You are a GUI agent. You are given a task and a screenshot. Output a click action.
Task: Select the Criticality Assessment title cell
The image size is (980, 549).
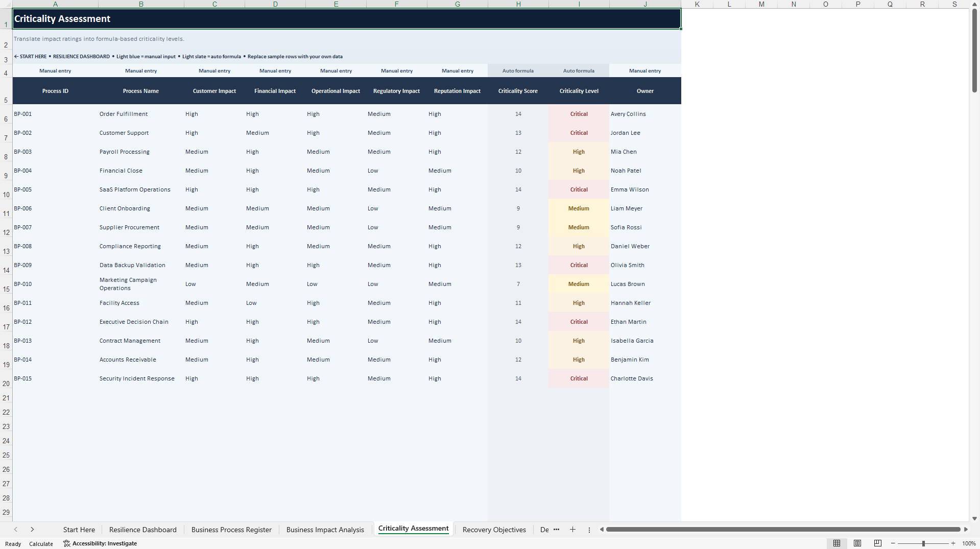(347, 19)
